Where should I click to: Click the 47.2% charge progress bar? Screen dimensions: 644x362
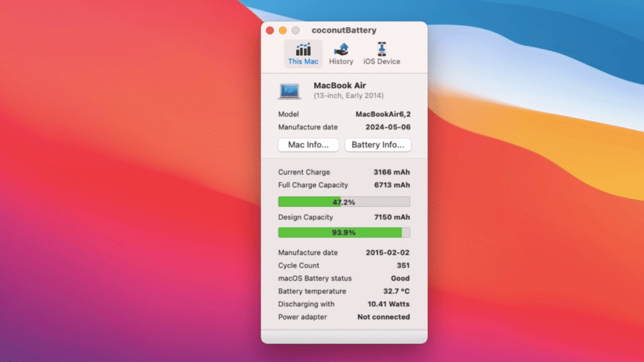pyautogui.click(x=344, y=202)
